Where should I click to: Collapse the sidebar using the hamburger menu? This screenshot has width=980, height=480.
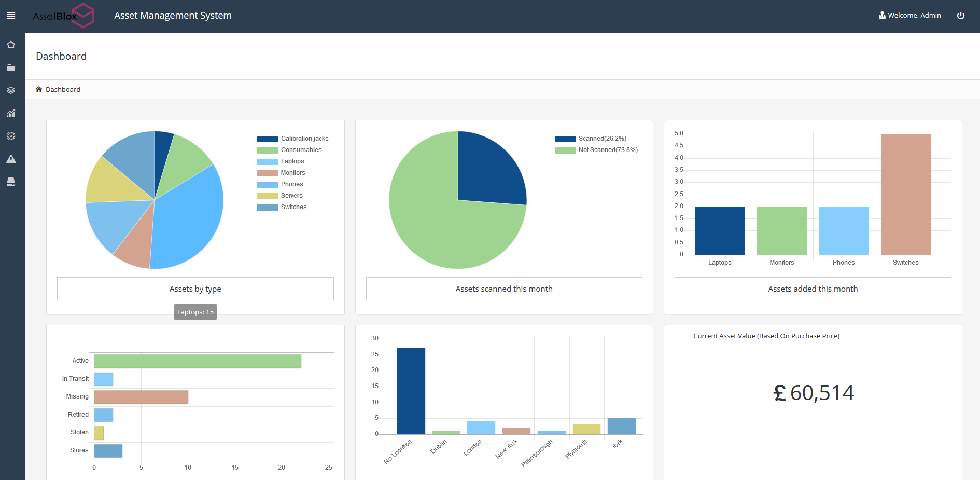point(11,15)
